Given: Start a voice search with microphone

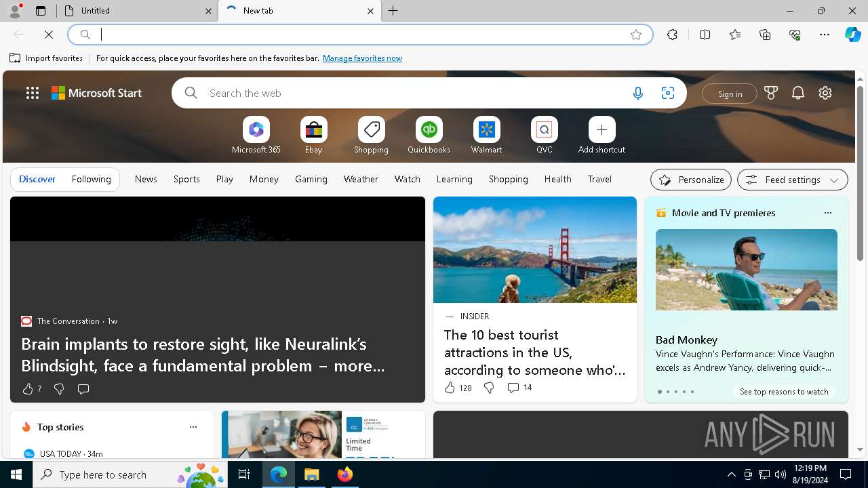Looking at the screenshot, I should pos(637,94).
